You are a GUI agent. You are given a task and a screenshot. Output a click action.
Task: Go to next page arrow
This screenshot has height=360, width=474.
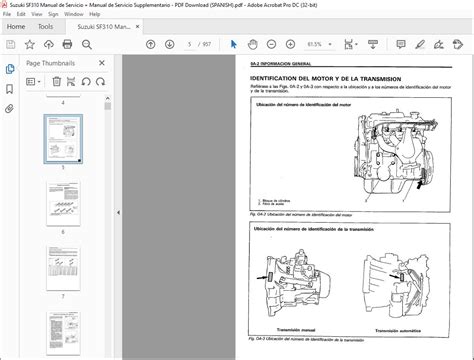coord(170,44)
